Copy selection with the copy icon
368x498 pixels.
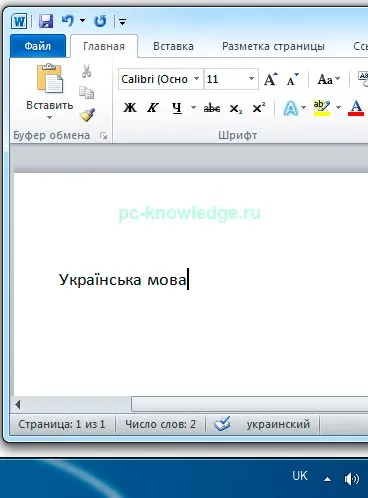[86, 92]
